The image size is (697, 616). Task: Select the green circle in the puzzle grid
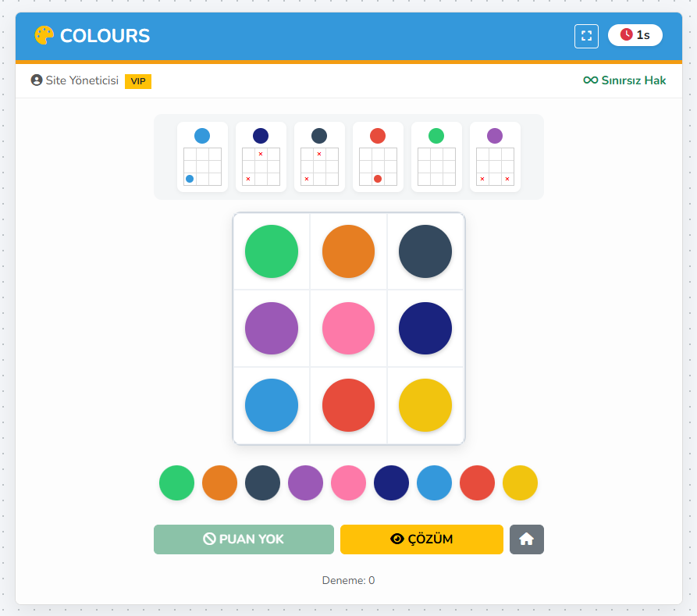tap(271, 251)
